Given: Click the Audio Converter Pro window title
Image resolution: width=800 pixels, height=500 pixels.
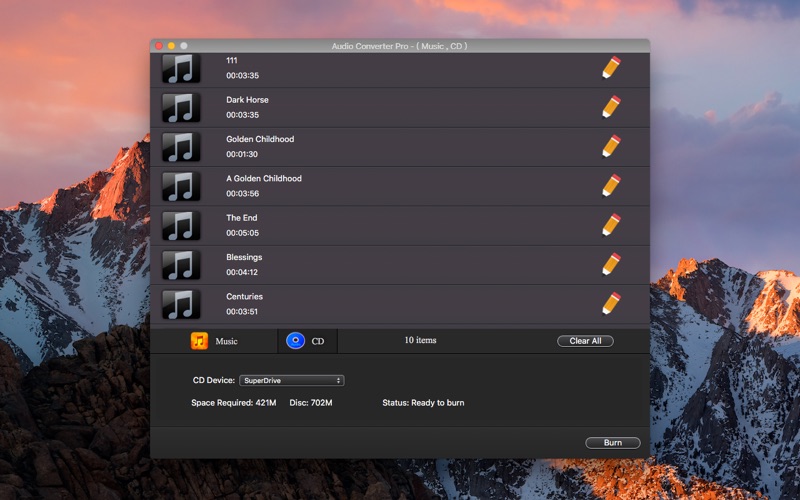Looking at the screenshot, I should tap(399, 46).
